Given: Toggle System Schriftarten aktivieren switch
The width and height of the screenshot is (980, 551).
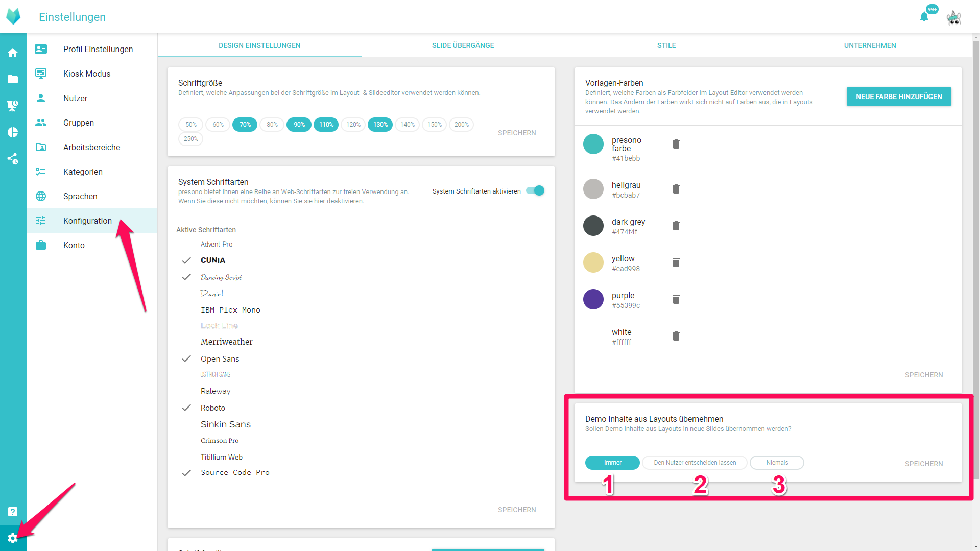Looking at the screenshot, I should tap(535, 191).
